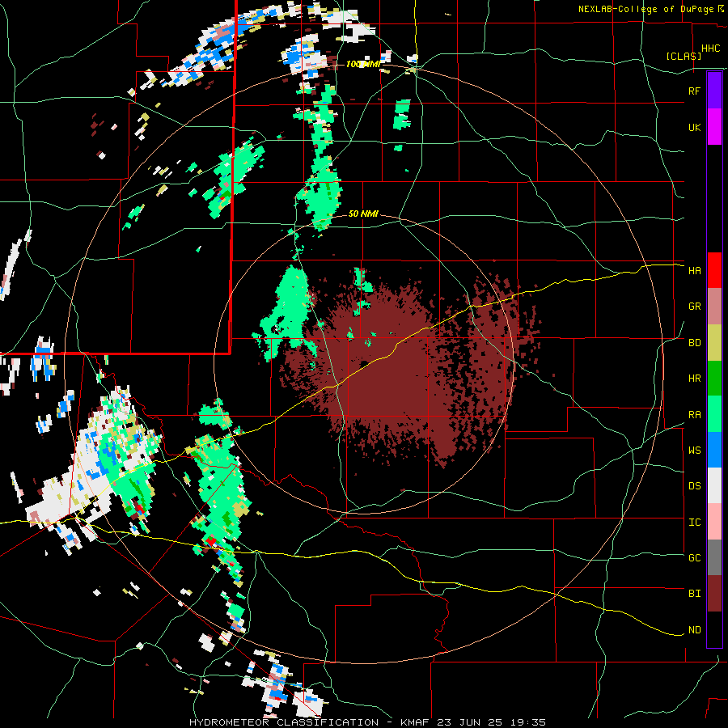Screen dimensions: 728x728
Task: Click the IC legend label
Action: (694, 523)
